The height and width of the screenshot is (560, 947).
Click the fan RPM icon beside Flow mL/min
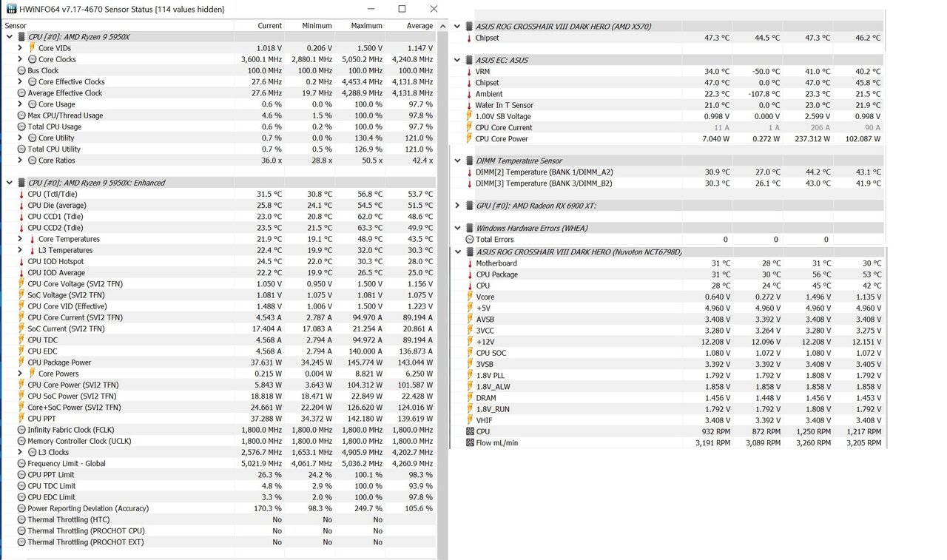pos(471,442)
